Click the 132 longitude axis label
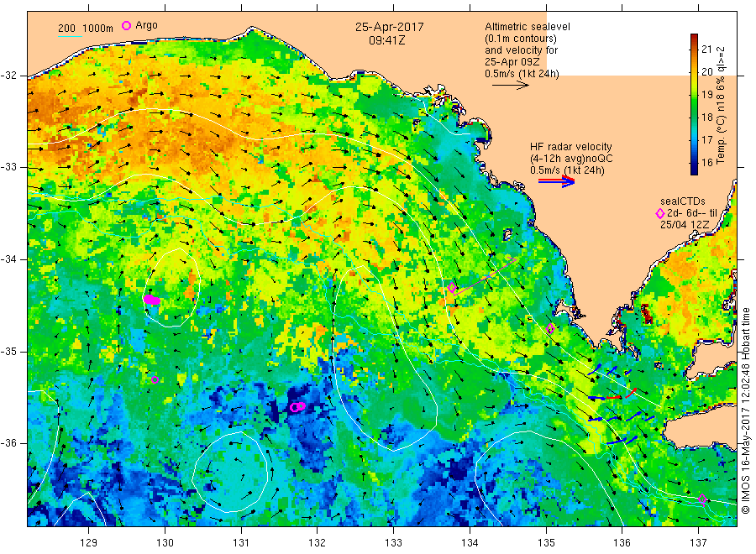This screenshot has width=756, height=554. click(318, 542)
